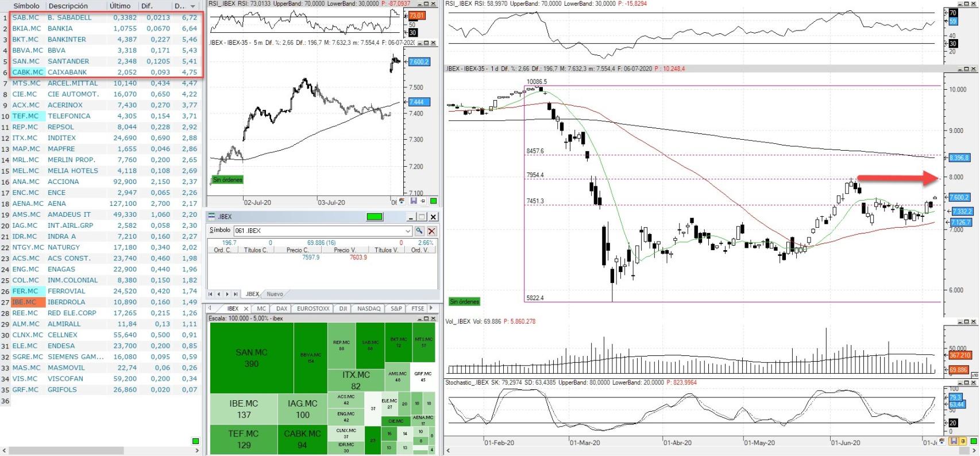Image resolution: width=980 pixels, height=456 pixels.
Task: Click the .IBEX order book window icon
Action: pos(211,217)
